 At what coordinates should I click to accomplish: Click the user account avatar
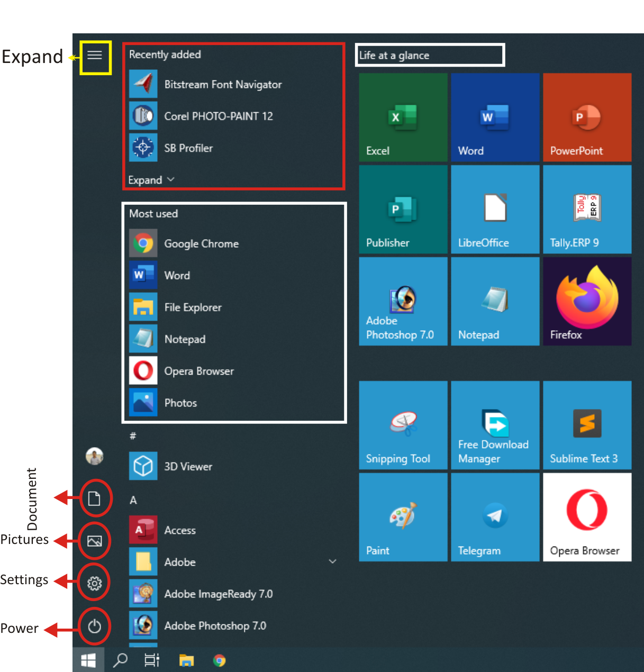95,456
